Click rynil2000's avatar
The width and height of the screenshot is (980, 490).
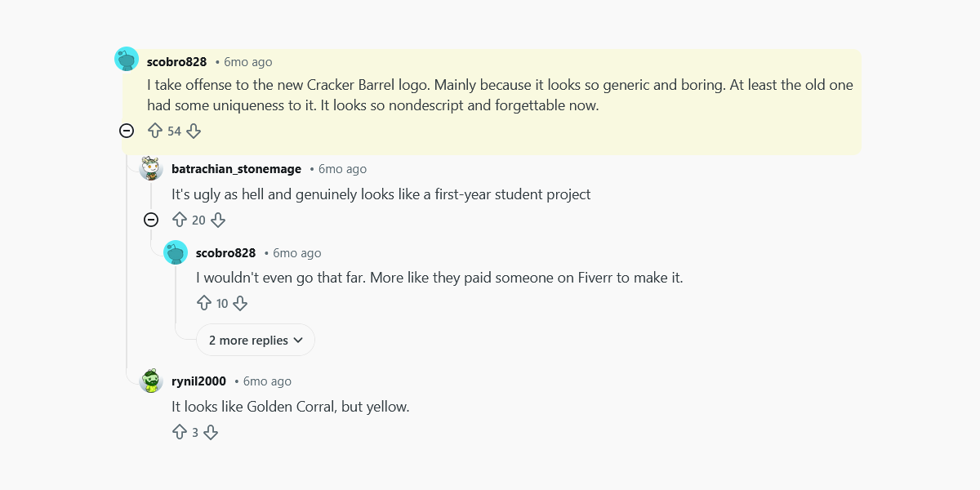coord(151,381)
